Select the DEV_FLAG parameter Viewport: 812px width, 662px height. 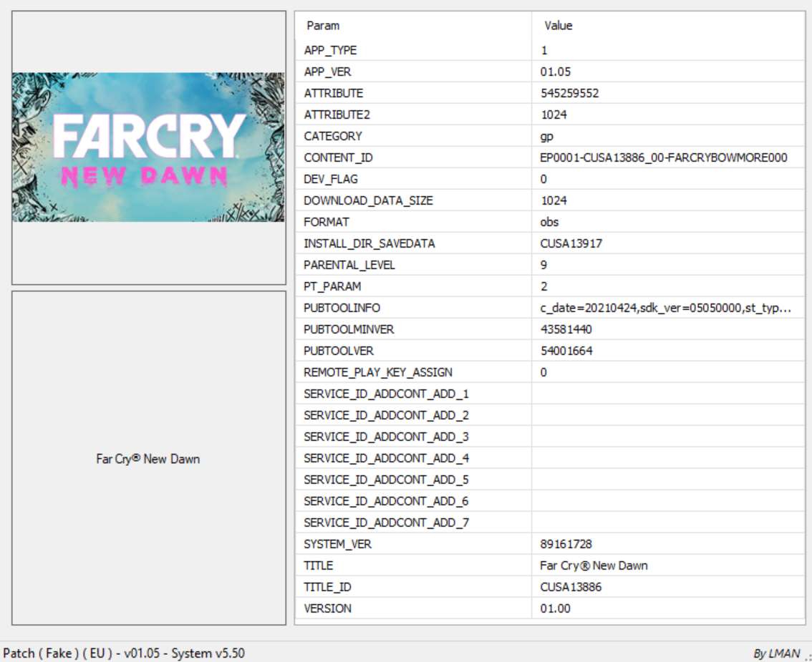330,179
